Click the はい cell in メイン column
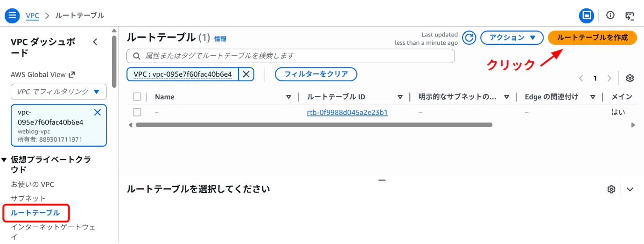This screenshot has height=244, width=644. (x=618, y=112)
